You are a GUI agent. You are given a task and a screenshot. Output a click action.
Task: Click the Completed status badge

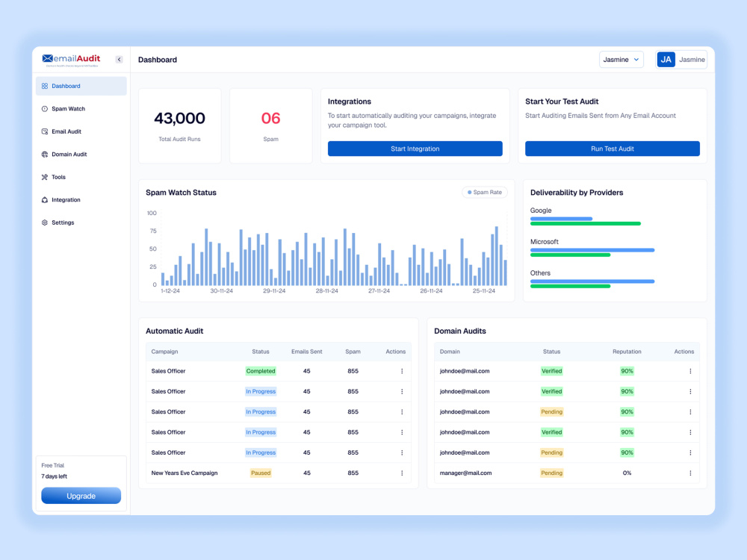point(261,371)
